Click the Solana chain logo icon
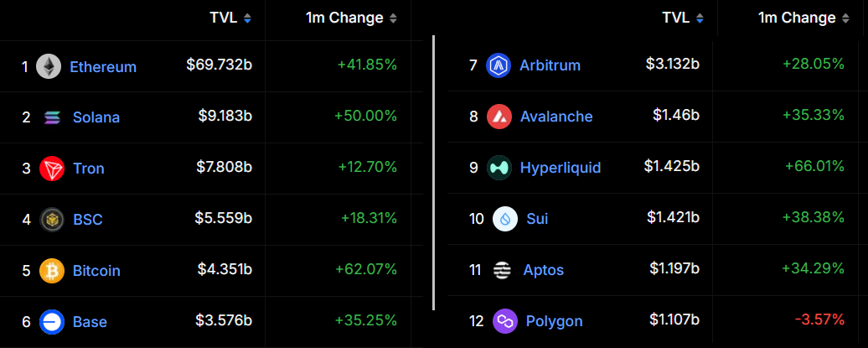 [52, 117]
